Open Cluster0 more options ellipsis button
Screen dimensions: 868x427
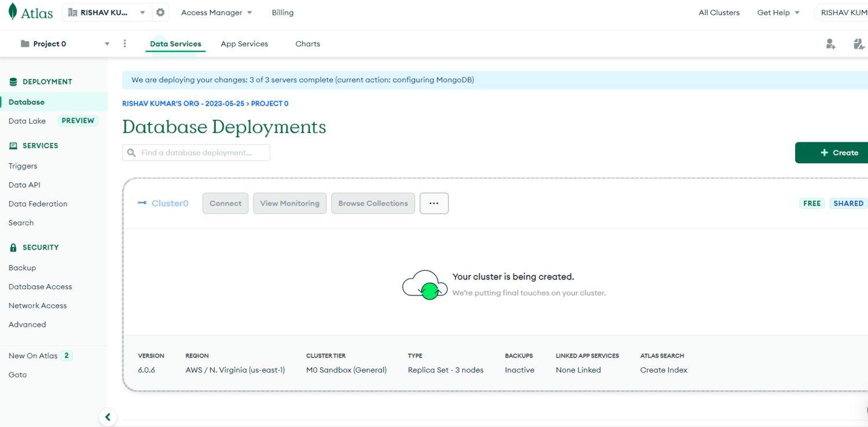point(434,203)
